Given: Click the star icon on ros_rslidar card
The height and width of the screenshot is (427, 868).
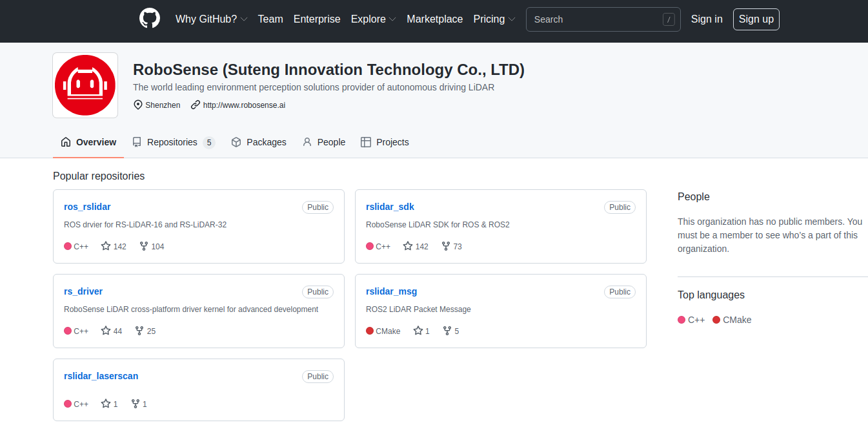Looking at the screenshot, I should [x=106, y=246].
